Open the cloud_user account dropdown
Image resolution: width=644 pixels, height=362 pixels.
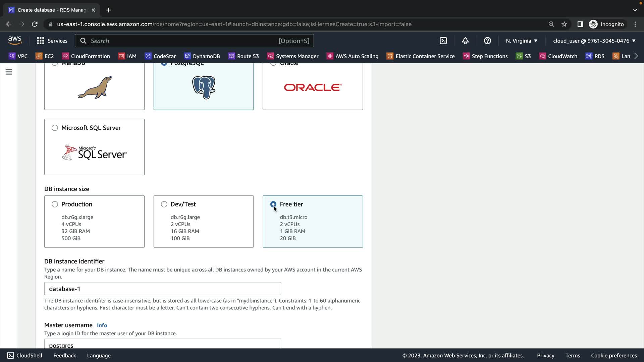click(x=594, y=41)
